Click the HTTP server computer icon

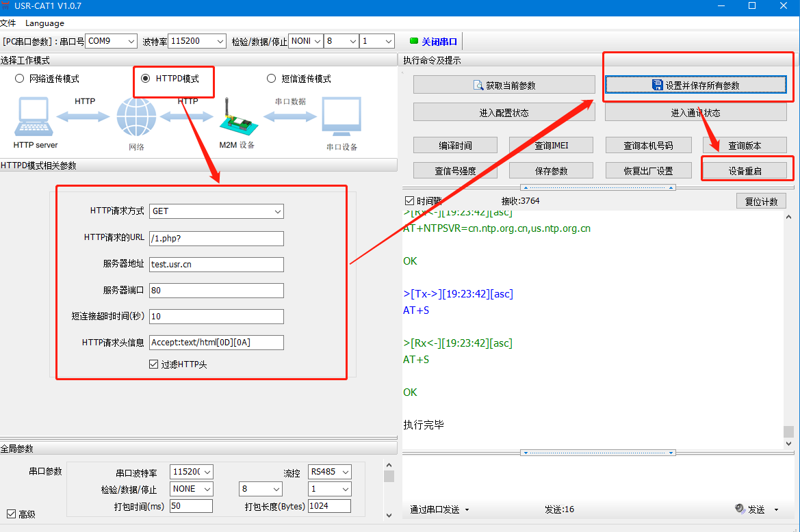34,117
